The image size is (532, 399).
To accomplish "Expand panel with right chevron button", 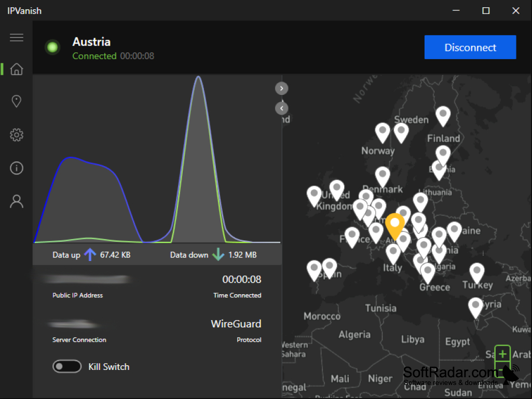I will [281, 89].
